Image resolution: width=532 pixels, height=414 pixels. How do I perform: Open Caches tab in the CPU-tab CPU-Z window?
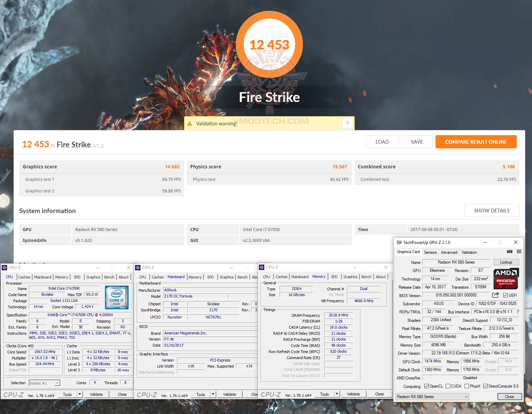[x=24, y=277]
